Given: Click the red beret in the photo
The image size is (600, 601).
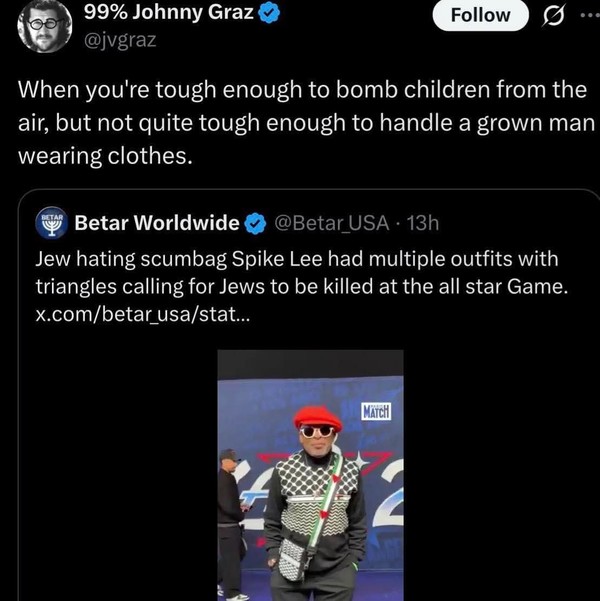Looking at the screenshot, I should pos(317,416).
